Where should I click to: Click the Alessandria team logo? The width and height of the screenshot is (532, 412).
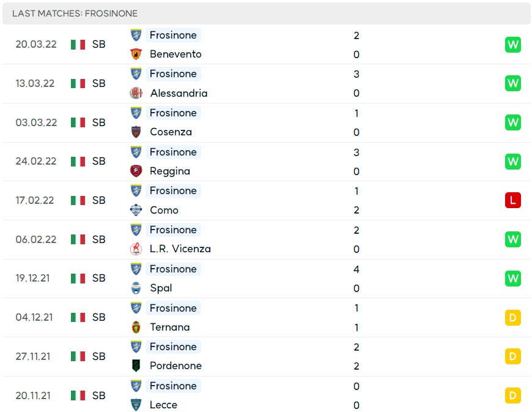tap(136, 93)
